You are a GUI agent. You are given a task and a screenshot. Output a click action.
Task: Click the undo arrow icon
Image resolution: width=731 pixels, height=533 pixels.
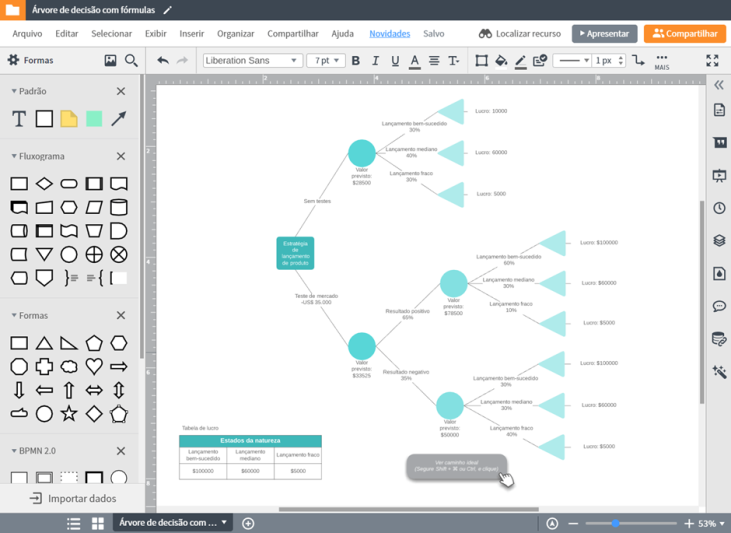(x=163, y=61)
